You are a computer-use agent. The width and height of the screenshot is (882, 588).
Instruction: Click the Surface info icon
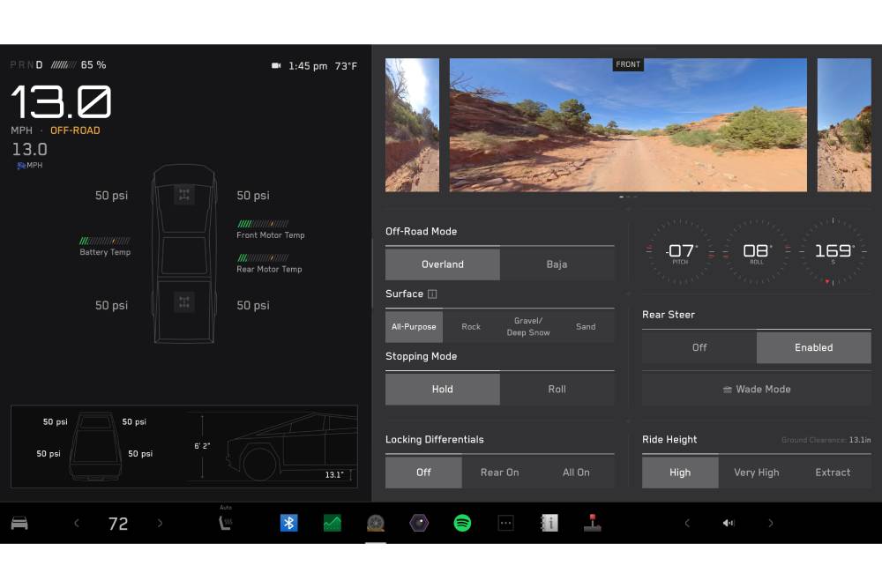[432, 294]
